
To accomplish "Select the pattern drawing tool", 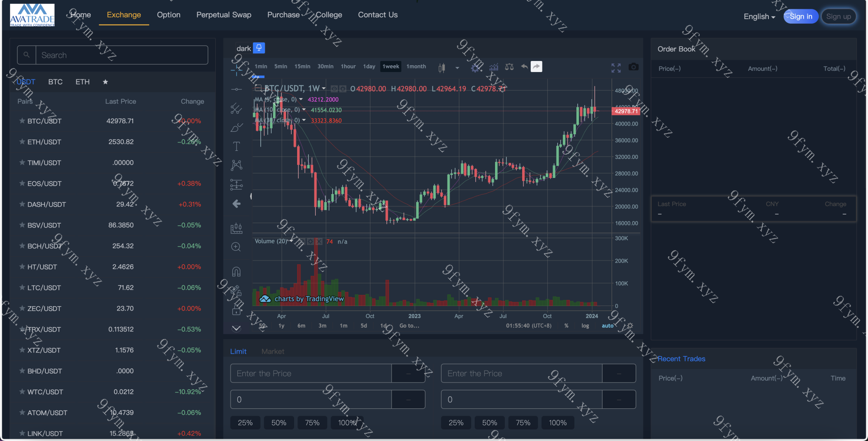I will point(236,165).
